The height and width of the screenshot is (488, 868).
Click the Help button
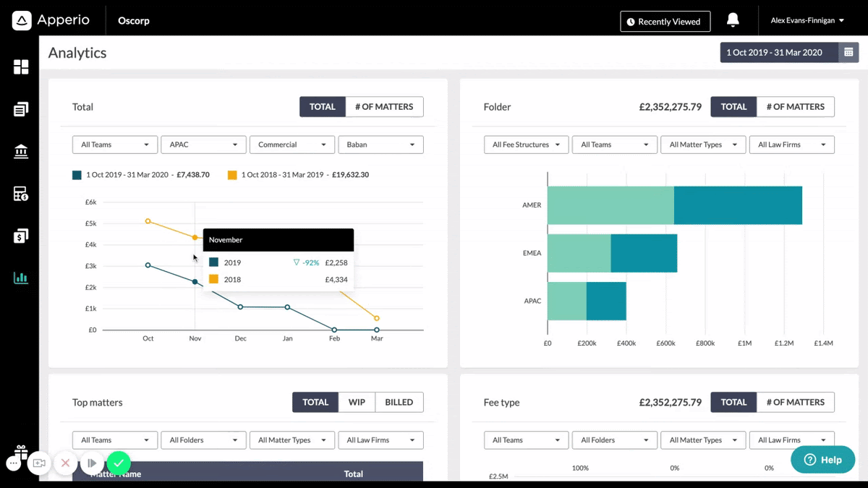pyautogui.click(x=823, y=460)
